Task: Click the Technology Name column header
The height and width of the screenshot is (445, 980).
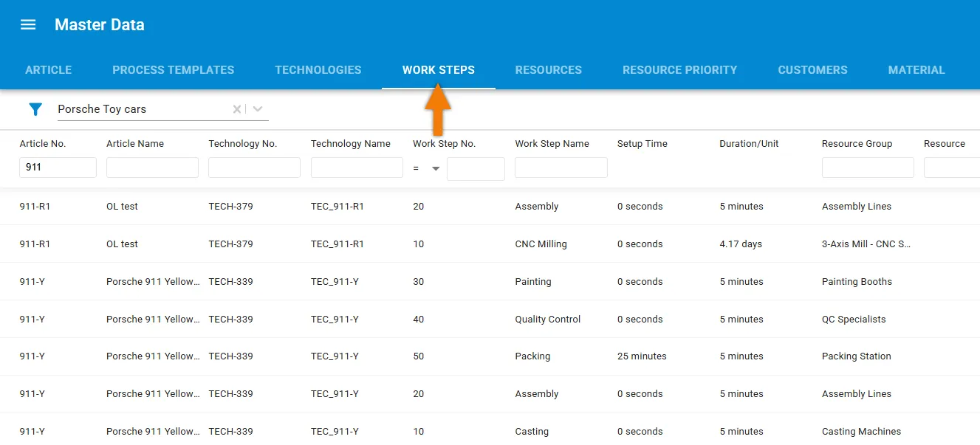Action: click(351, 144)
